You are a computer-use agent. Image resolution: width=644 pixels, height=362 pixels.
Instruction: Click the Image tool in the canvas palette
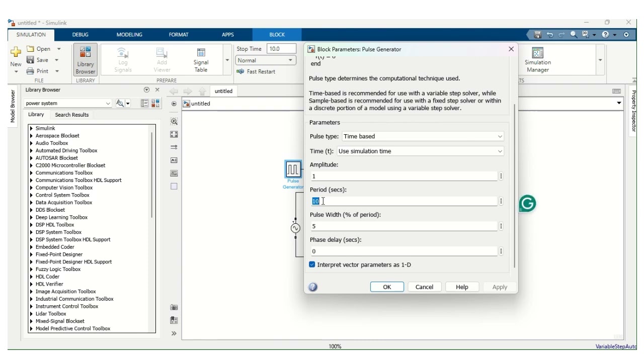coord(174,173)
